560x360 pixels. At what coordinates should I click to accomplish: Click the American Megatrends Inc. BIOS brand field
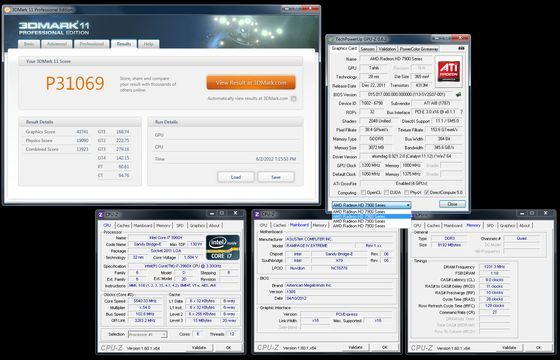point(339,285)
